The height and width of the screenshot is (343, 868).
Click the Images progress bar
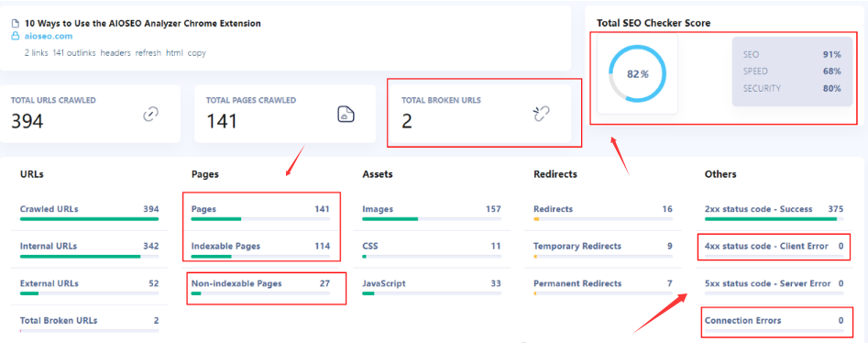(x=432, y=219)
